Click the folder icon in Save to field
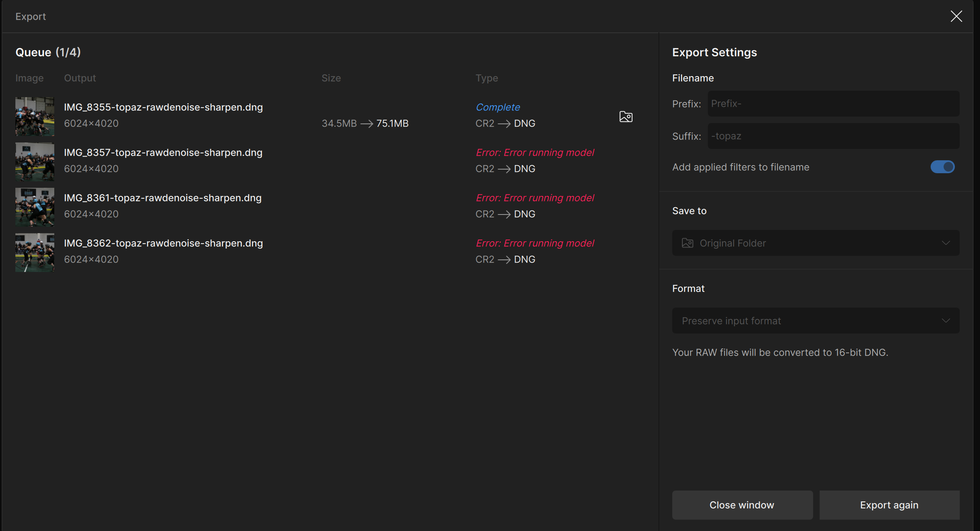980x531 pixels. (x=687, y=243)
